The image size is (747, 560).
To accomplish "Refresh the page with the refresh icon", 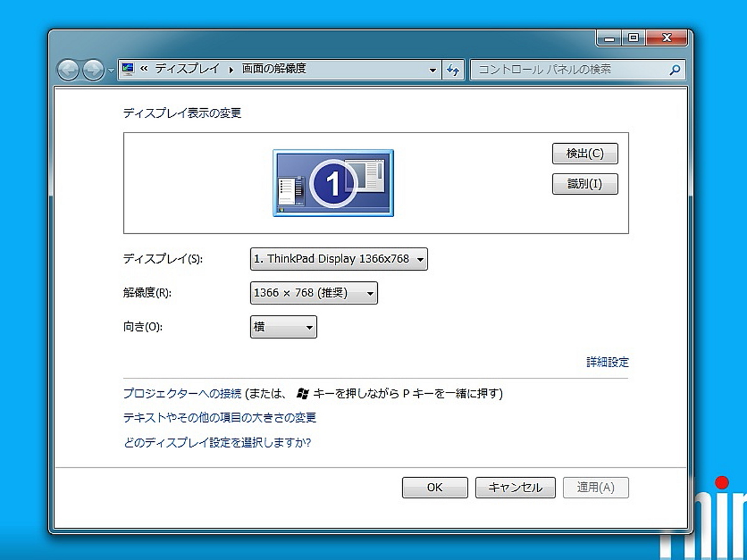I will click(453, 70).
